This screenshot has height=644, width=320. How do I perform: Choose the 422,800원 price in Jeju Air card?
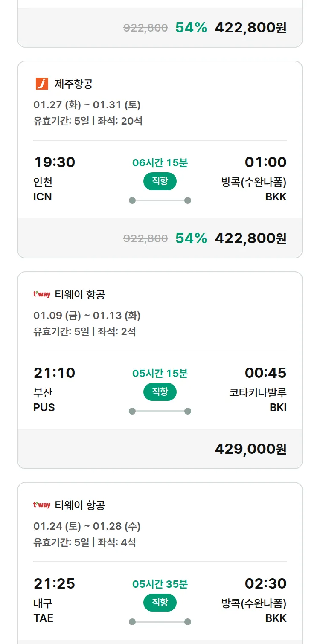(250, 238)
